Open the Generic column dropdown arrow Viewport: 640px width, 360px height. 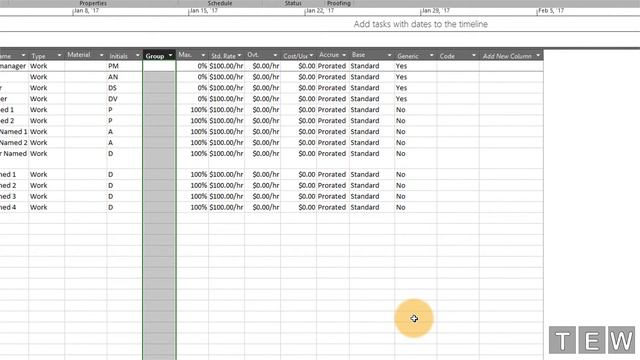coord(431,55)
